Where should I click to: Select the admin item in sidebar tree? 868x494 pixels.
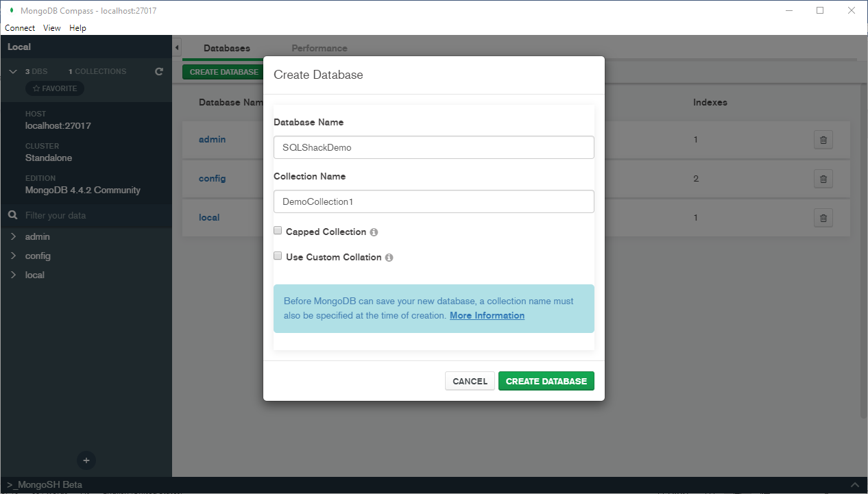(38, 236)
